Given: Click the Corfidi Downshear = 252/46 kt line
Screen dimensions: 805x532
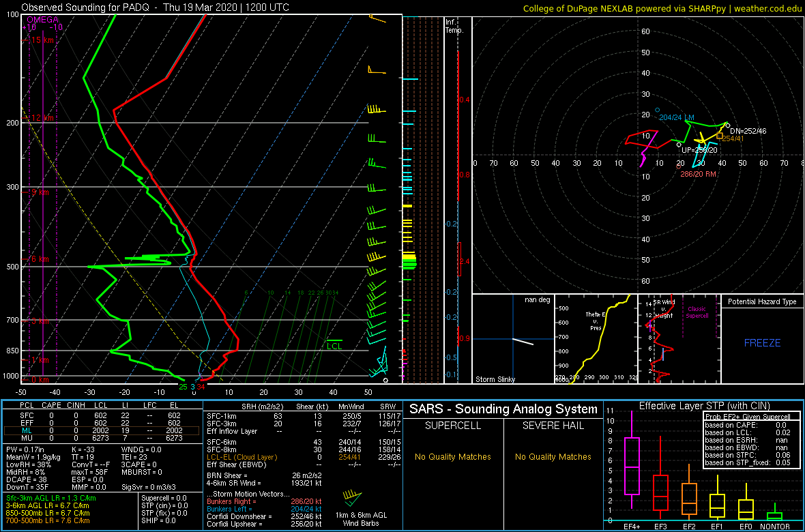Looking at the screenshot, I should click(265, 516).
